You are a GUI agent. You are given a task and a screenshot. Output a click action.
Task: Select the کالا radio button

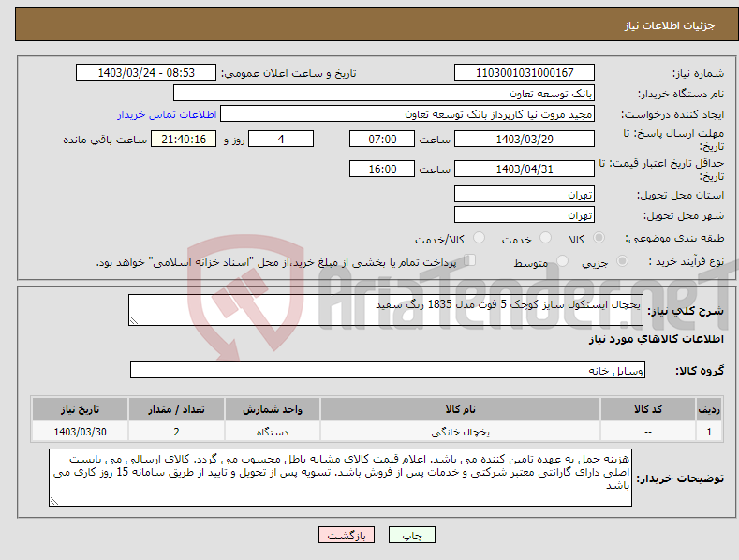pos(599,238)
